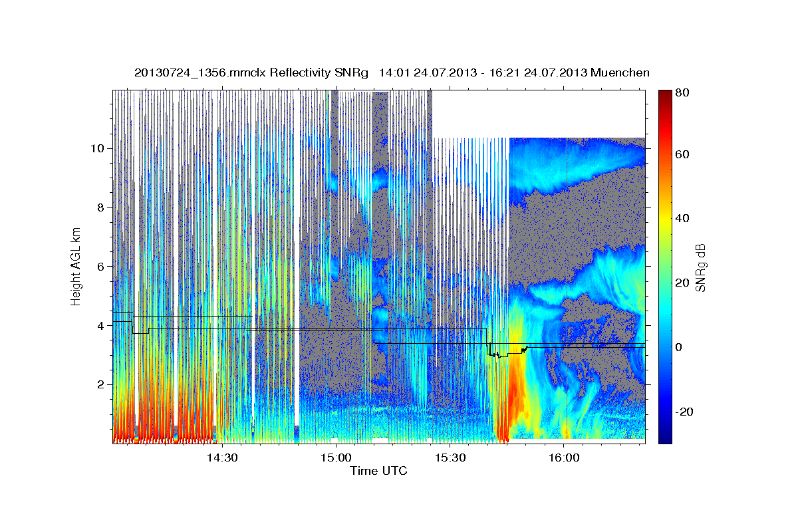
Task: Click the height tick label 6
Action: 101,267
